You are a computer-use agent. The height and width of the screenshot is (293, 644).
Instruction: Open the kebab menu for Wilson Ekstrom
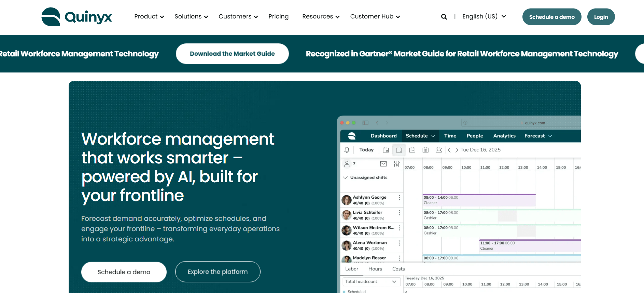coord(400,228)
